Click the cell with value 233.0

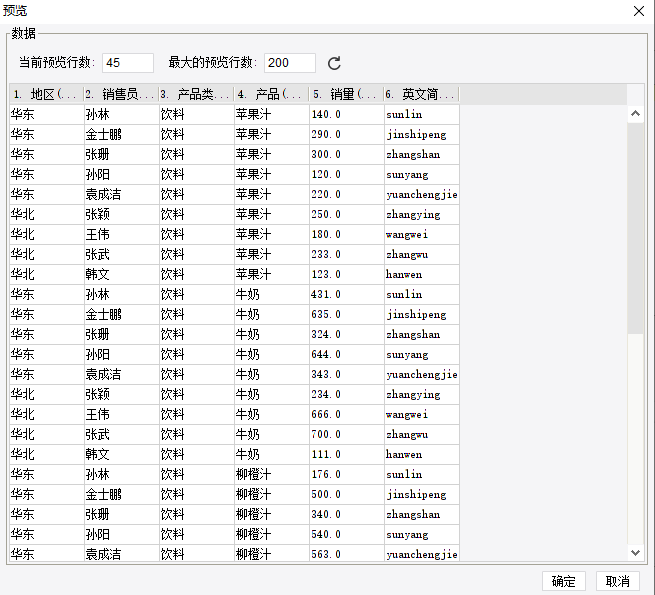(347, 254)
